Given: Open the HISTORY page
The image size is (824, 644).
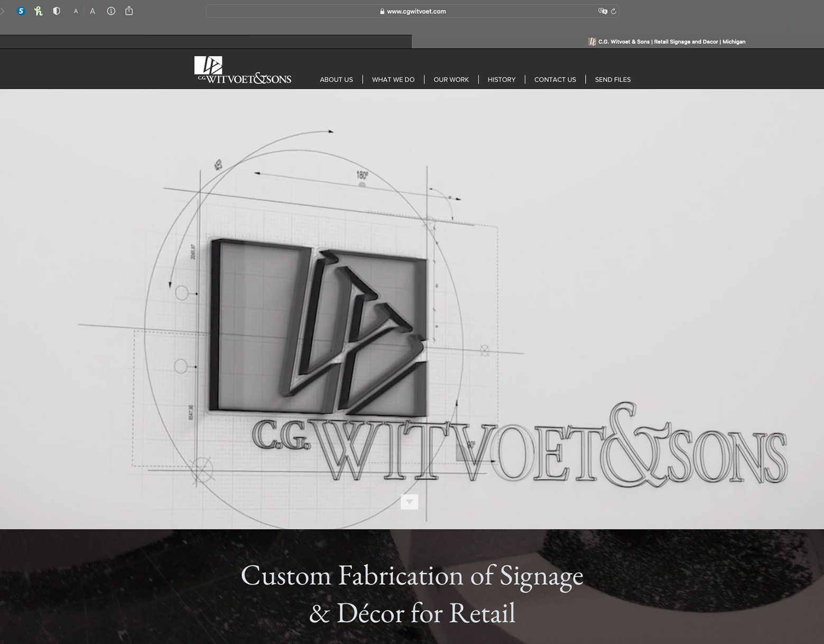Looking at the screenshot, I should [x=502, y=80].
